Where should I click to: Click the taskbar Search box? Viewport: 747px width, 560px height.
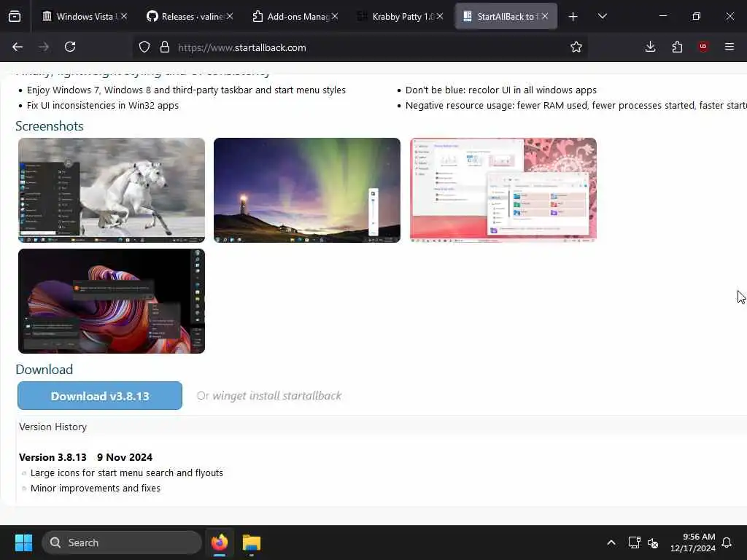(x=122, y=542)
